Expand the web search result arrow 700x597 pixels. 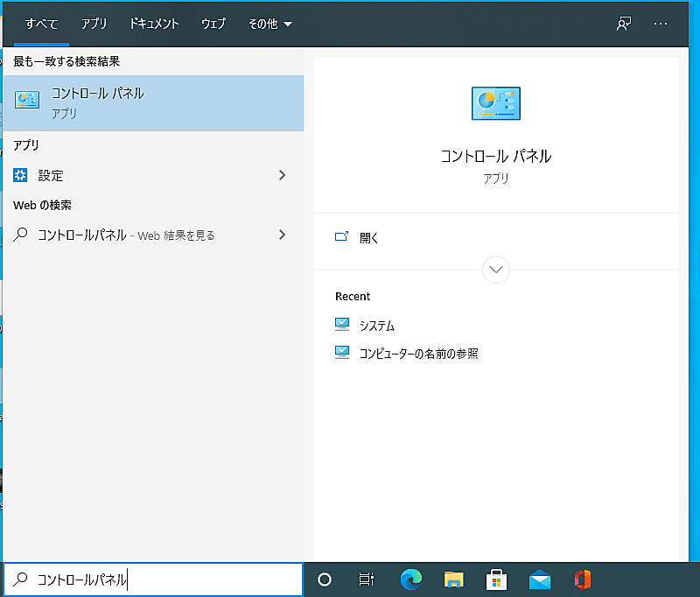click(282, 235)
